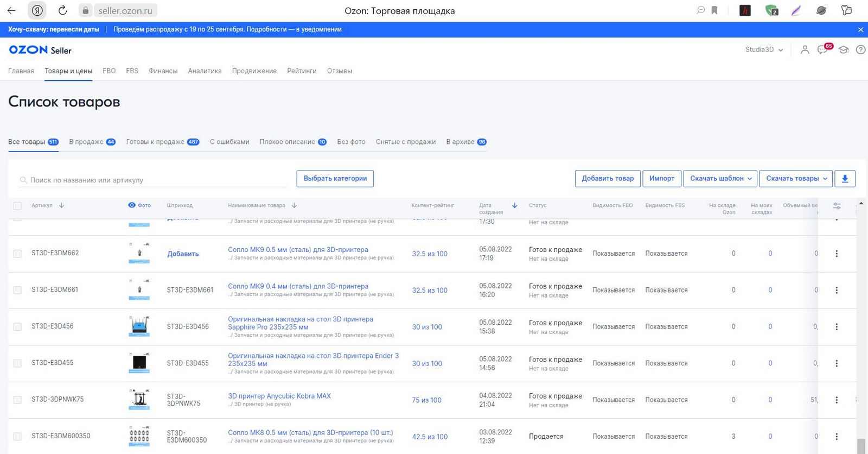Check the box next to ST3D-3DPNWK75
Viewport: 868px width, 454px height.
(x=17, y=400)
